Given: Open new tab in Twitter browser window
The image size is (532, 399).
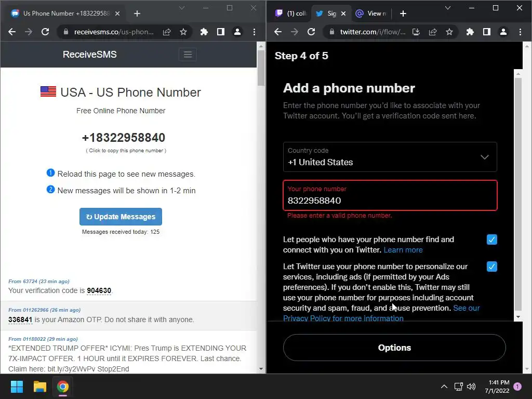Looking at the screenshot, I should click(x=403, y=14).
